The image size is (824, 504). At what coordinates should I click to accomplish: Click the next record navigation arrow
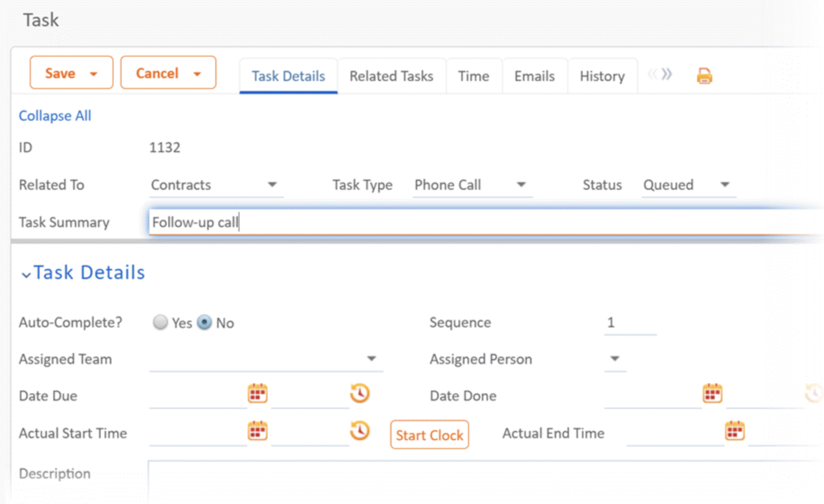667,75
